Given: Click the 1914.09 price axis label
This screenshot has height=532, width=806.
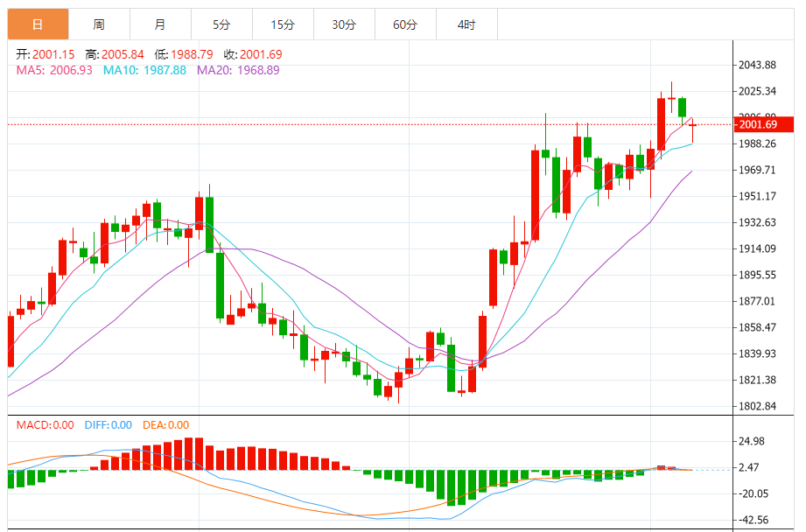Looking at the screenshot, I should click(757, 248).
